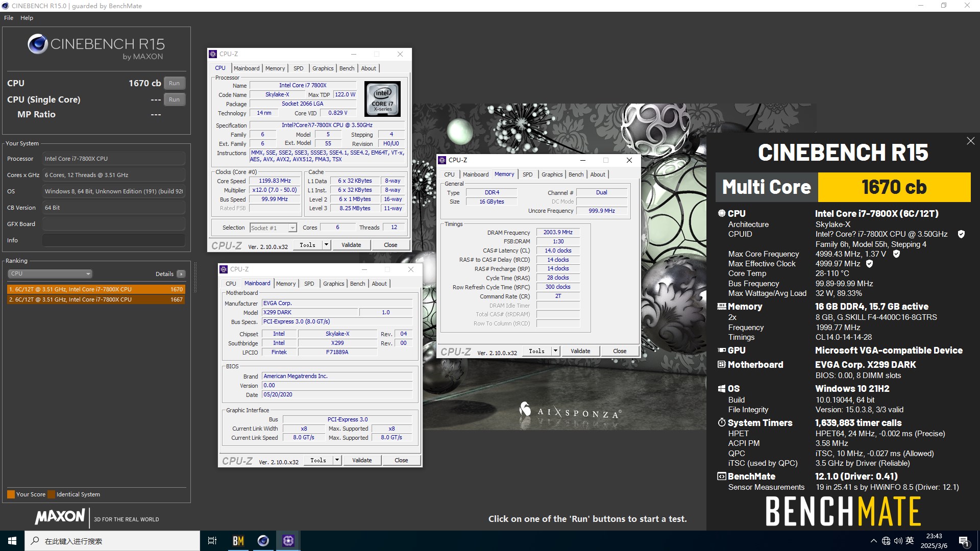Click the DRAM Frequency value 2003.9 MHz

pos(558,232)
